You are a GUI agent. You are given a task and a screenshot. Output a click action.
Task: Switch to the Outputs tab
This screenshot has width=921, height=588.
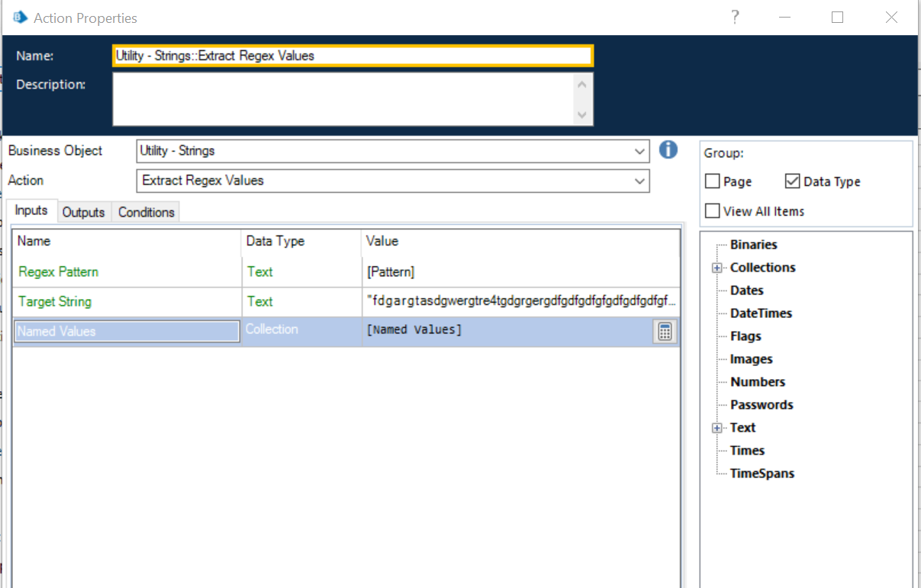click(x=83, y=212)
